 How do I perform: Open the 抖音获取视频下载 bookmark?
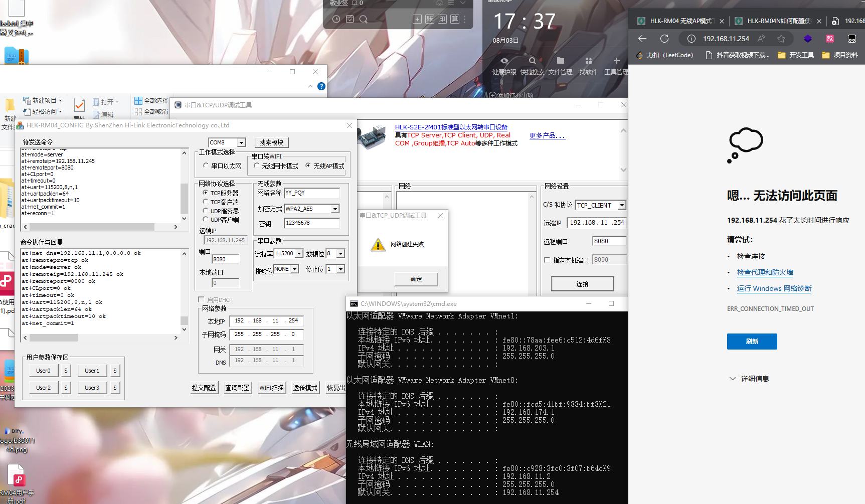click(737, 55)
